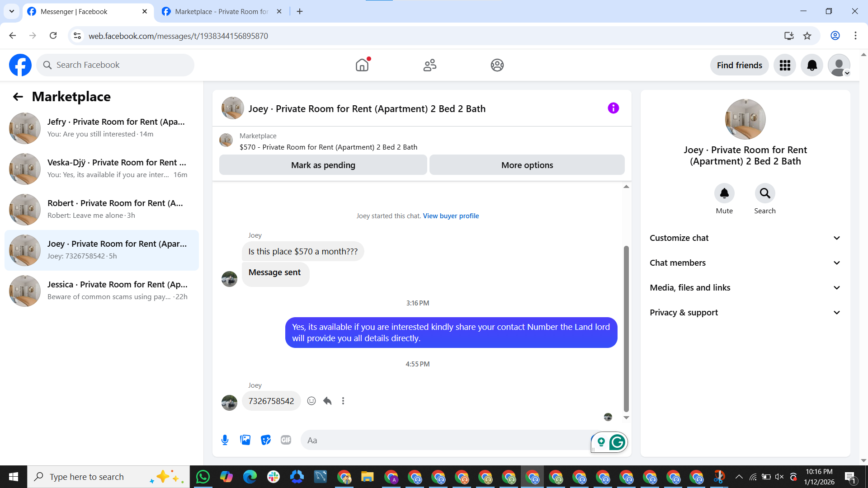The image size is (868, 488).
Task: Attach a photo using the image icon
Action: (245, 440)
